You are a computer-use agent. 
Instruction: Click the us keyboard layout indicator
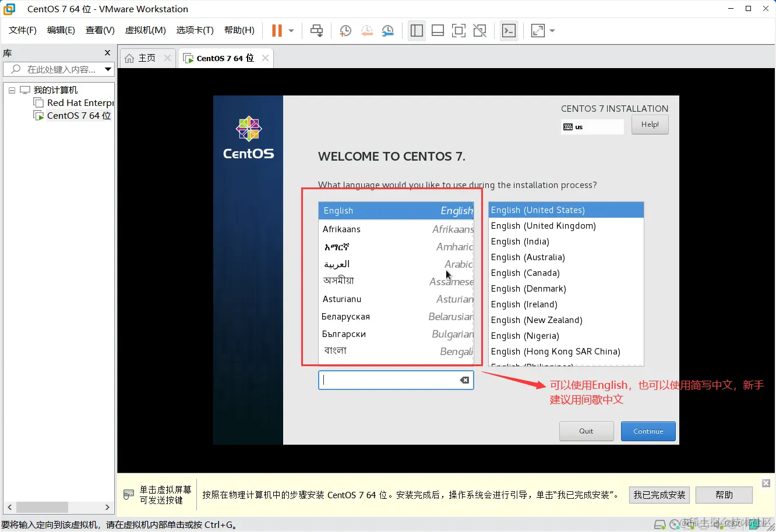point(592,127)
